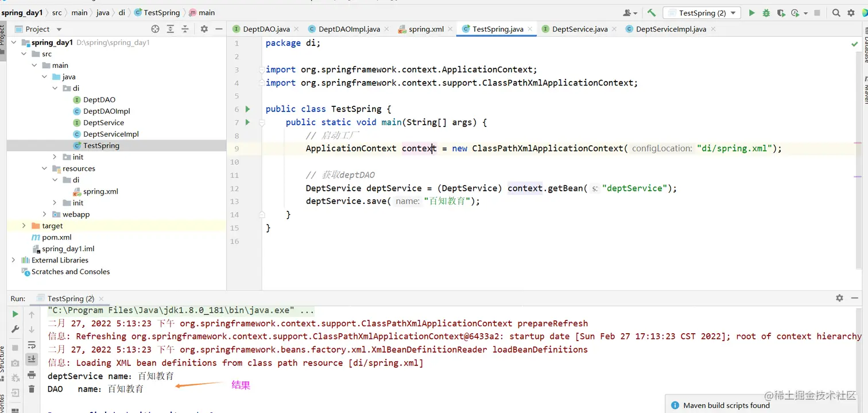Close the TestSpring (2) run tab
868x413 pixels.
tap(102, 299)
